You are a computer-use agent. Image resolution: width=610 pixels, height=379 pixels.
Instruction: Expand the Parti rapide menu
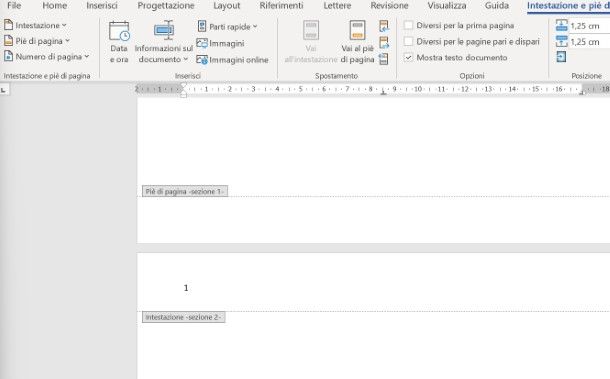[x=228, y=26]
